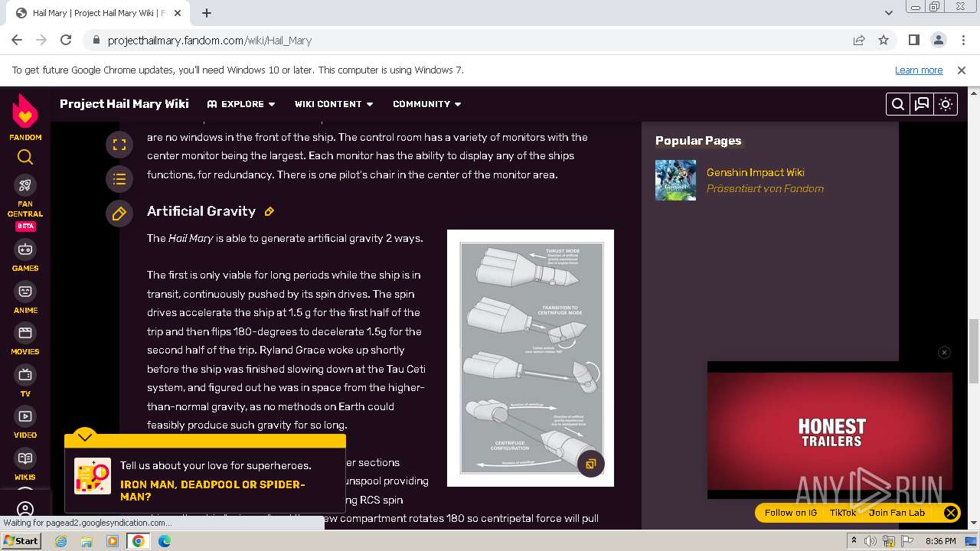
Task: Click the address bar URL
Action: 210,41
